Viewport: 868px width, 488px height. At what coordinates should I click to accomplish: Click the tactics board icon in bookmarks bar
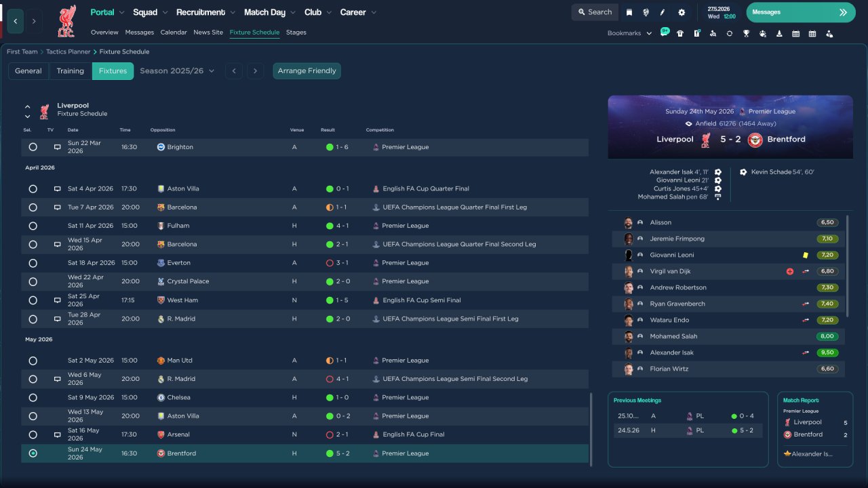point(696,33)
